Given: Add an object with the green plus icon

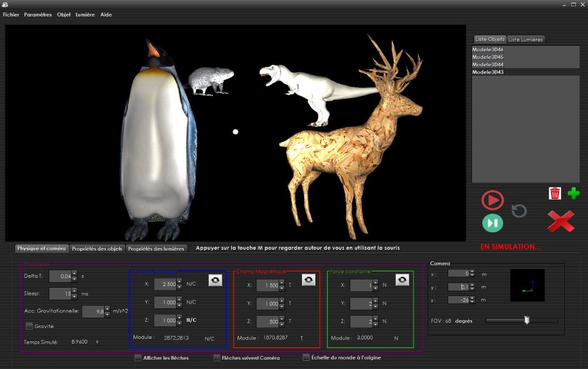Looking at the screenshot, I should [573, 193].
